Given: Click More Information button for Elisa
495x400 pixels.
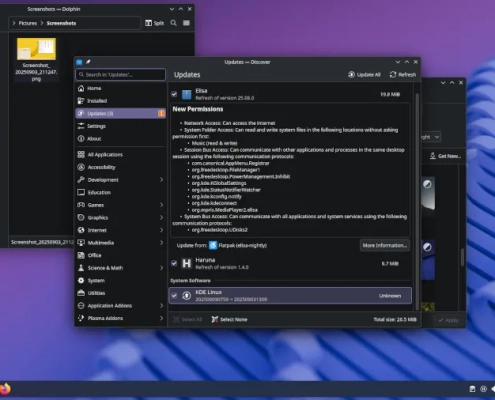Looking at the screenshot, I should point(385,245).
